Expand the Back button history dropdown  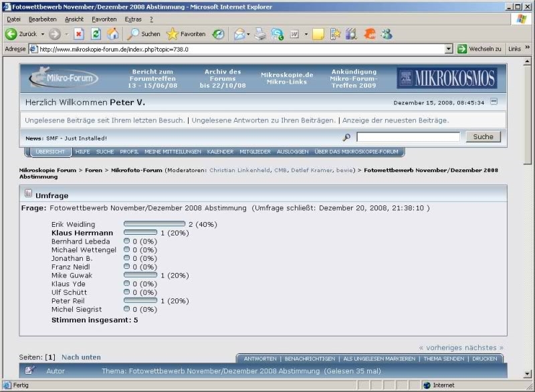pyautogui.click(x=43, y=34)
